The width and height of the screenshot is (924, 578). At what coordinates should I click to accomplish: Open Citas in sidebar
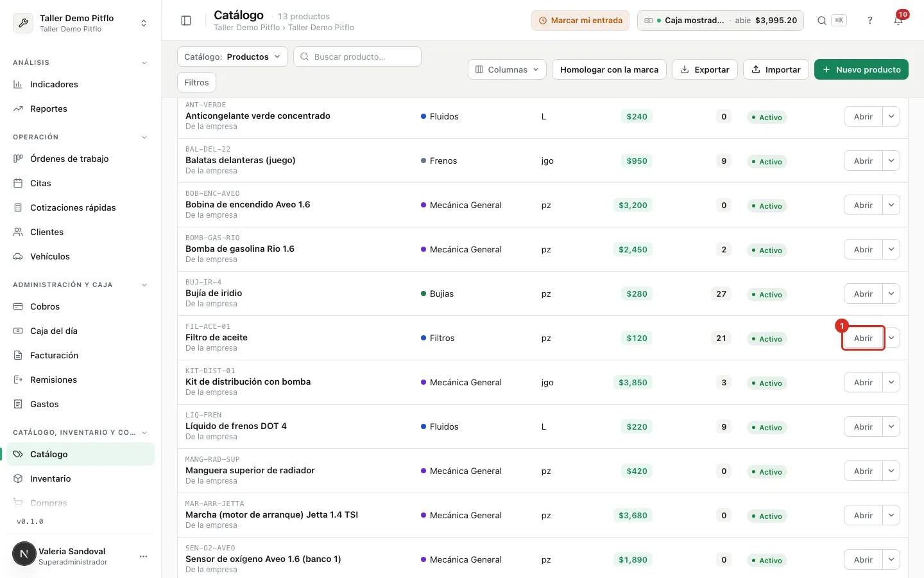80,183
